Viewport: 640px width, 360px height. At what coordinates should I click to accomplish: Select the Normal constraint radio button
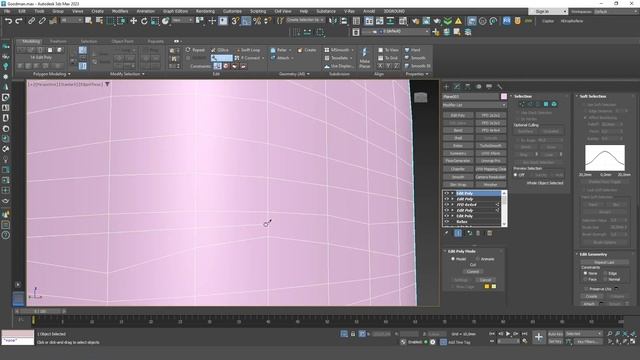tap(605, 279)
